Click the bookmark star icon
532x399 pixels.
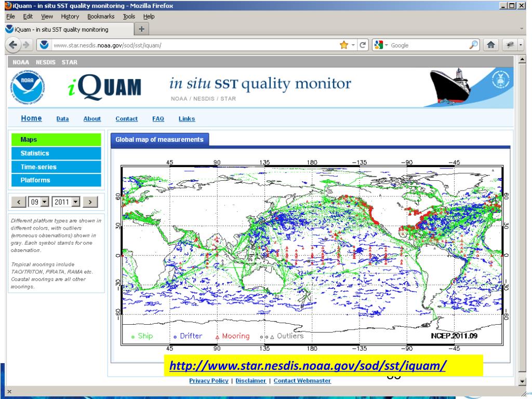pos(344,45)
